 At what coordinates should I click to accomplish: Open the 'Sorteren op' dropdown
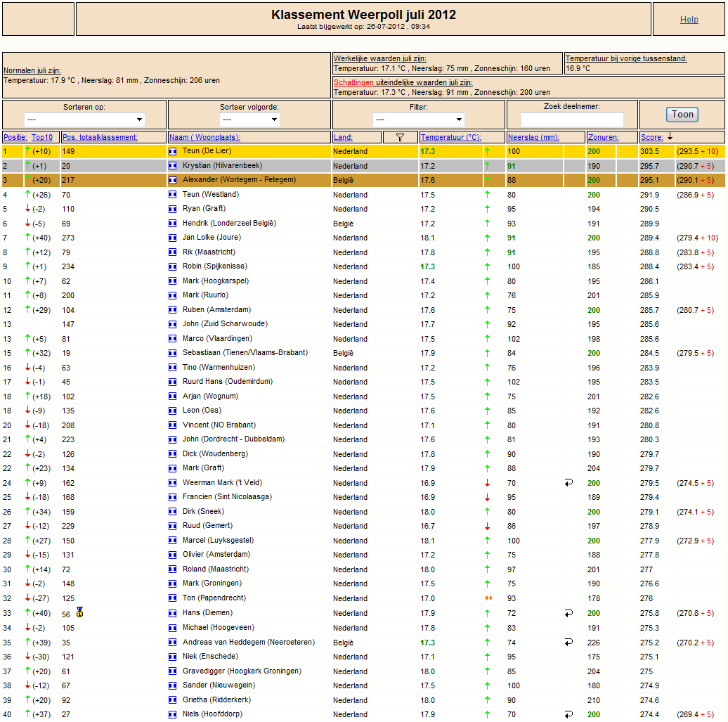(84, 120)
